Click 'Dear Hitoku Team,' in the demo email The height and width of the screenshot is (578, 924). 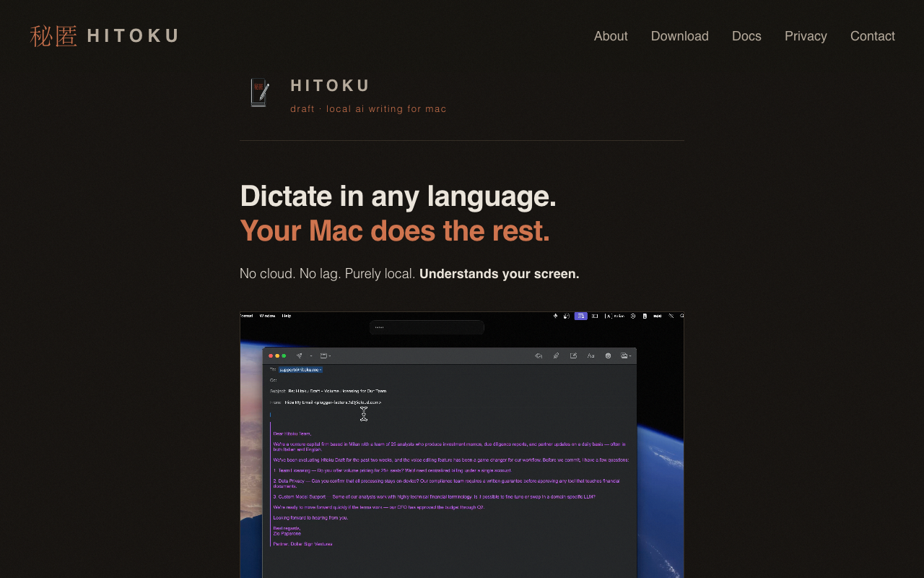pos(292,433)
